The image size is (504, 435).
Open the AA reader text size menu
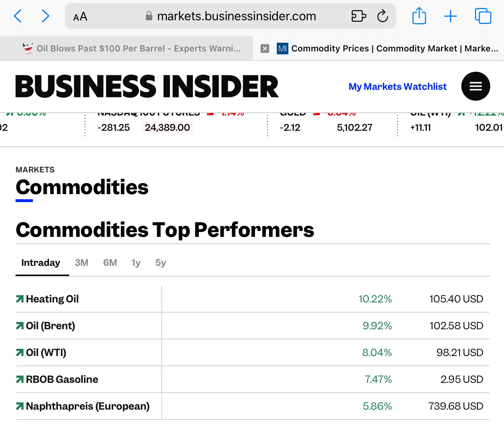[80, 17]
